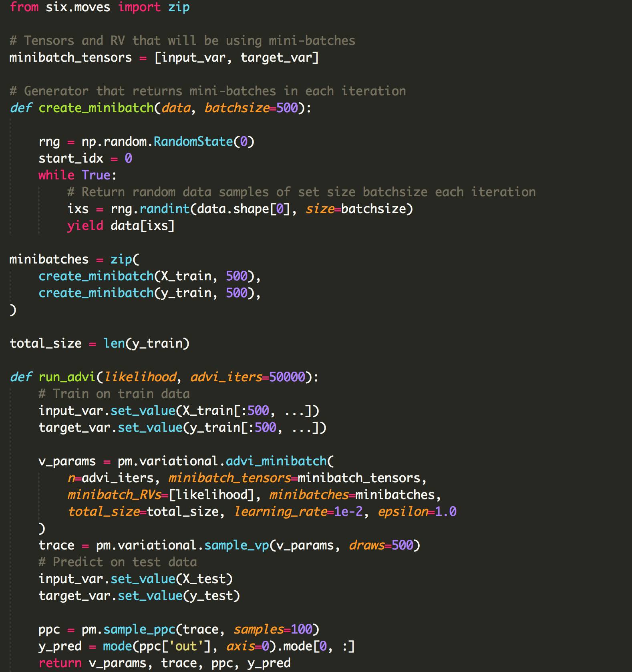Click "sample_vp" in the trace line
Screen dimensions: 632x672
tap(237, 545)
